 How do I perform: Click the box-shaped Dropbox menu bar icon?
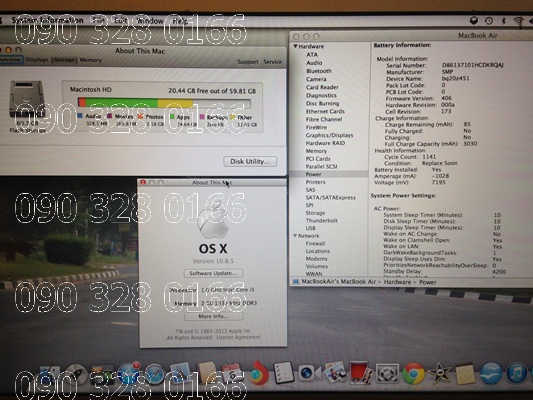pyautogui.click(x=474, y=21)
